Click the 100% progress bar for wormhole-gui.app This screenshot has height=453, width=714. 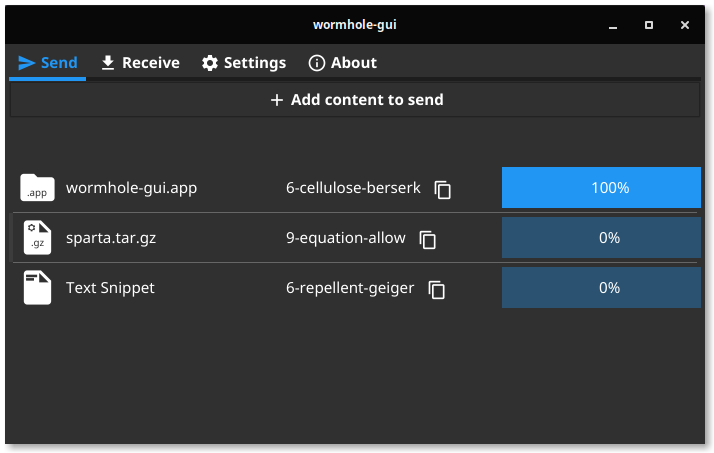[x=601, y=188]
